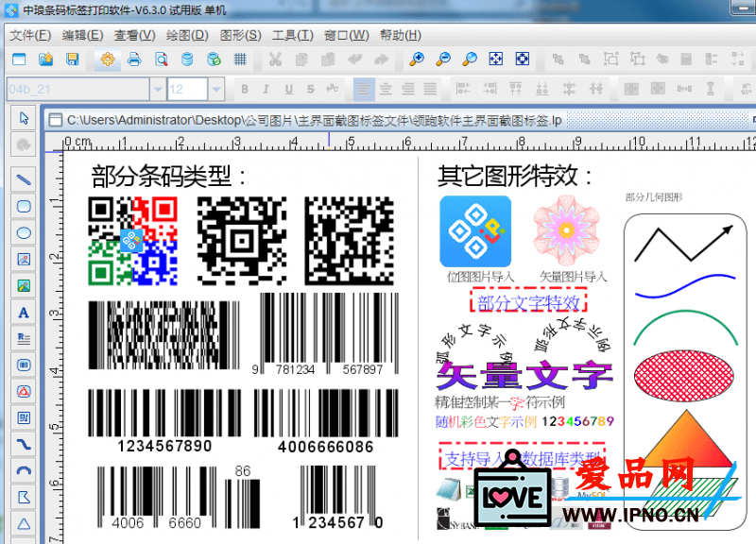Open the 图形(S) menu
The image size is (756, 544).
click(x=241, y=35)
